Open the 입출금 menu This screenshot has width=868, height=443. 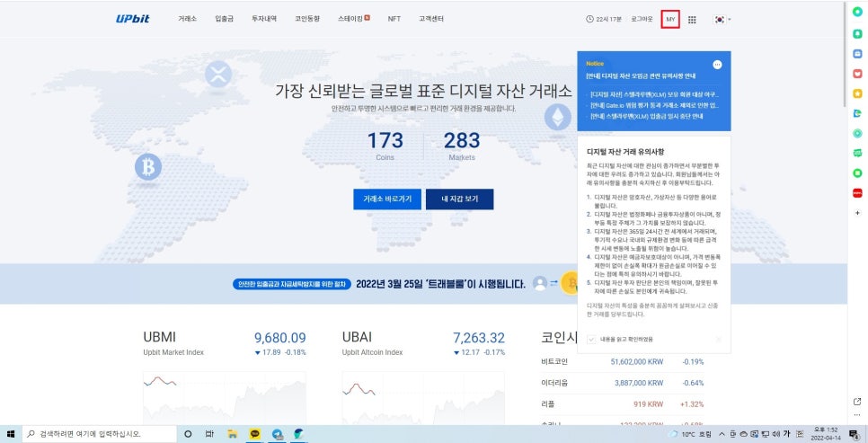click(x=225, y=19)
